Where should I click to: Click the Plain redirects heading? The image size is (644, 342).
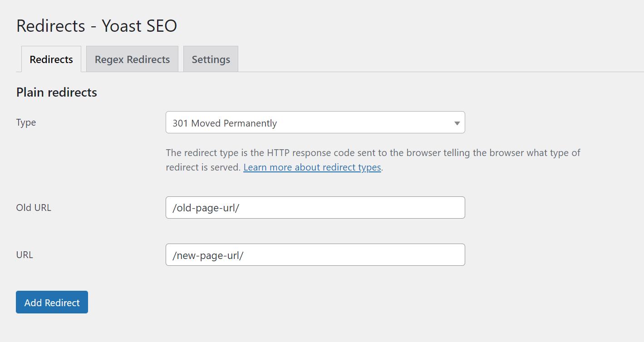pyautogui.click(x=56, y=92)
